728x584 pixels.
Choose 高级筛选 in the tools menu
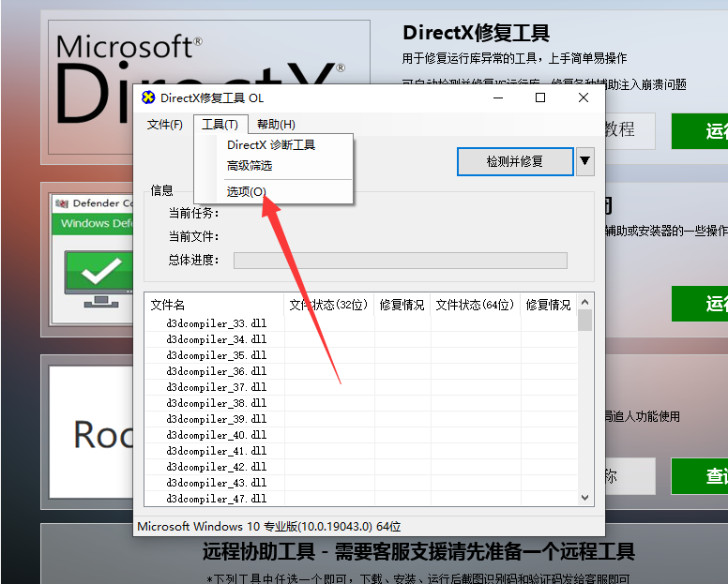click(x=250, y=166)
